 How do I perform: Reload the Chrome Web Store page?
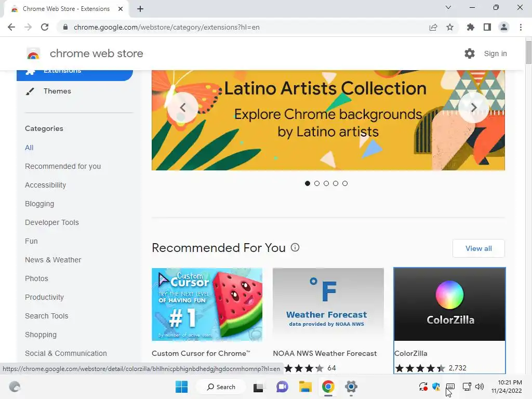(x=45, y=27)
